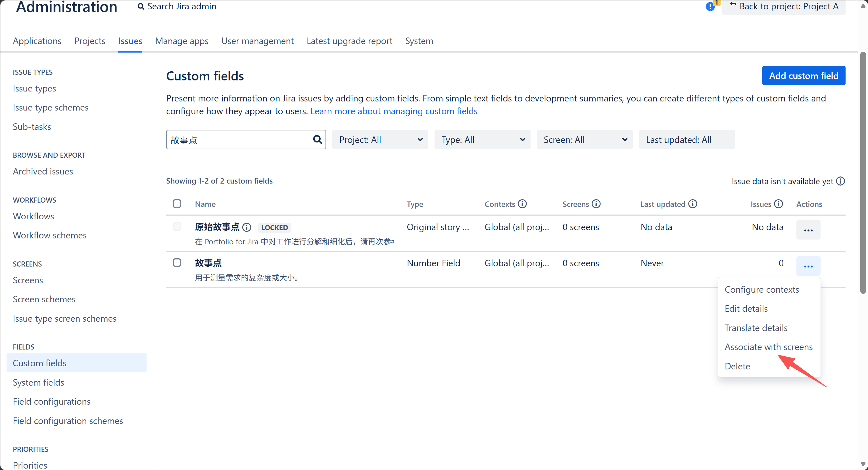
Task: Click the info icon next to Contexts column header
Action: tap(522, 204)
